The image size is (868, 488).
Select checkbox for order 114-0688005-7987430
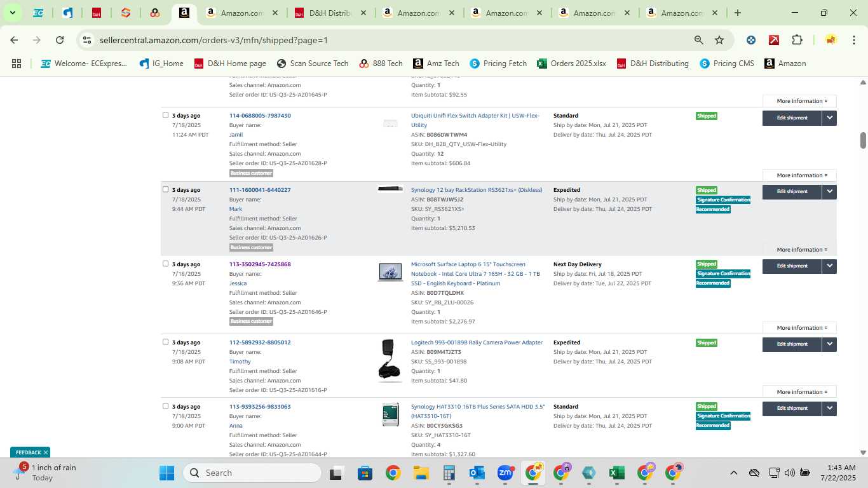[165, 115]
